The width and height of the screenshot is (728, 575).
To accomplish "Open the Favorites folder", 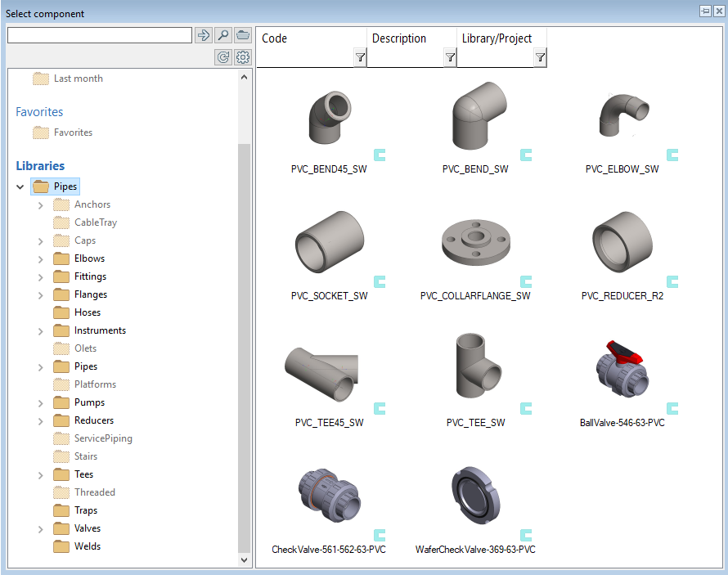I will (73, 133).
